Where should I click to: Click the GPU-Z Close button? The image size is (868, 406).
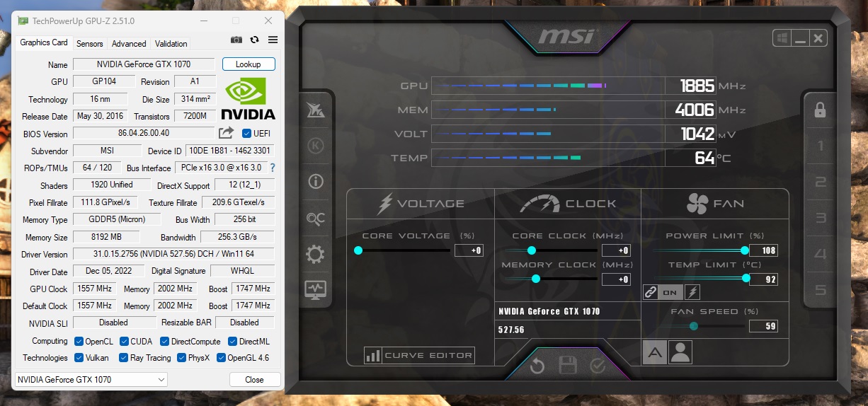tap(255, 380)
